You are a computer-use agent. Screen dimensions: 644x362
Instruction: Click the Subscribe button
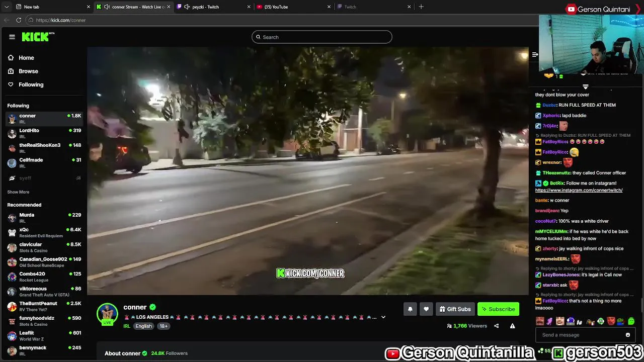(x=498, y=309)
